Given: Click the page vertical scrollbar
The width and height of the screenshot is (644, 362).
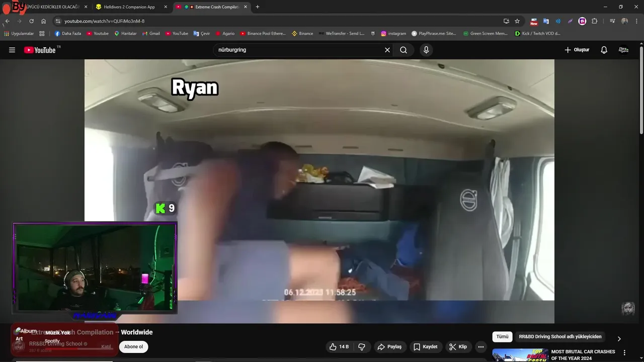Looking at the screenshot, I should (641, 90).
